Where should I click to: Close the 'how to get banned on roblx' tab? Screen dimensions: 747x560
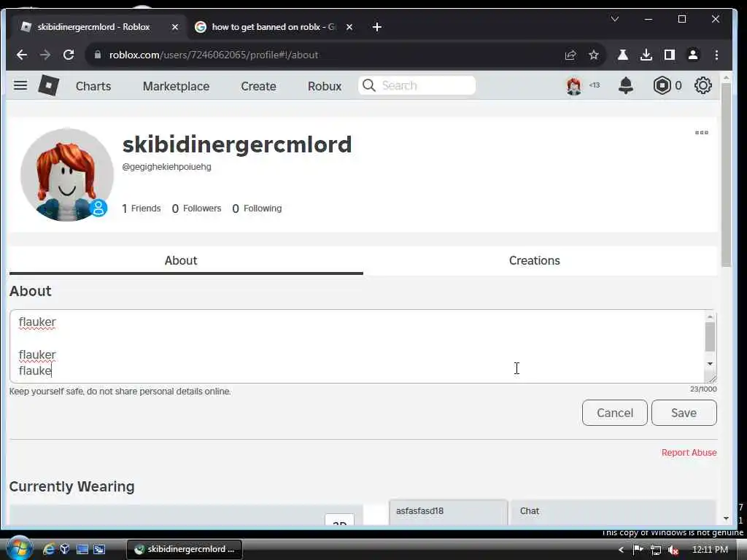coord(349,27)
